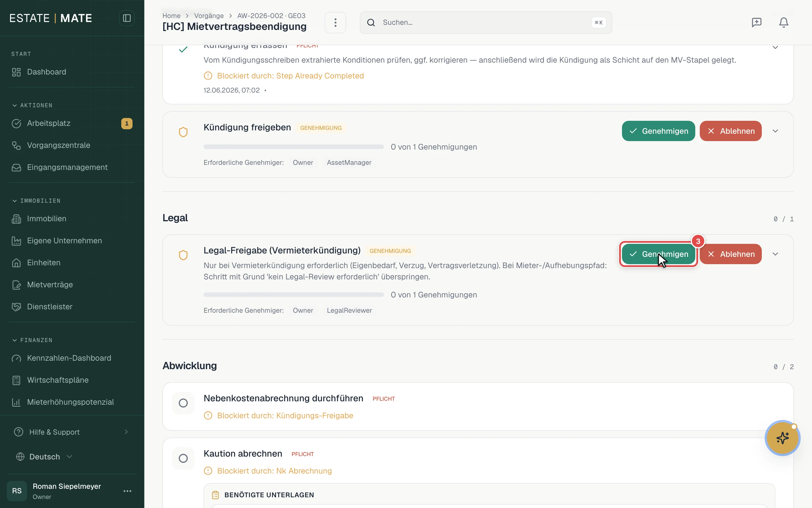Screen dimensions: 812x508
Task: Collapse the sidebar with the panel icon
Action: point(127,18)
